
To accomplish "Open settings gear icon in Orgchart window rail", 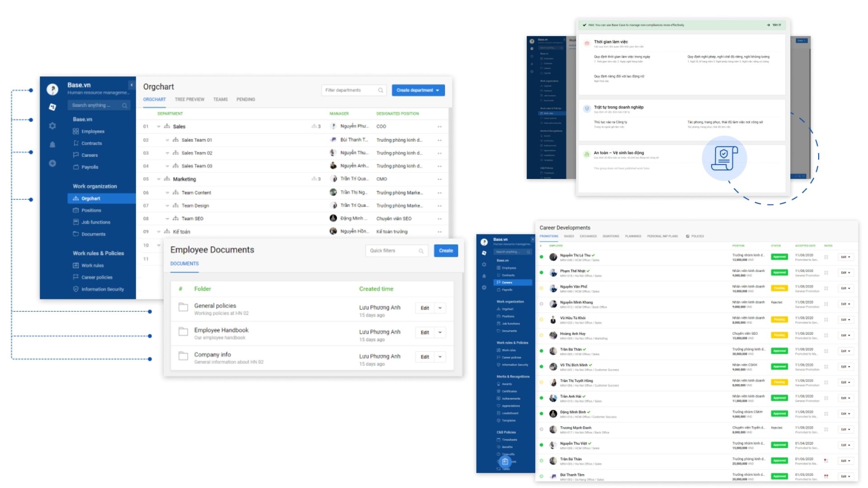I will (52, 126).
